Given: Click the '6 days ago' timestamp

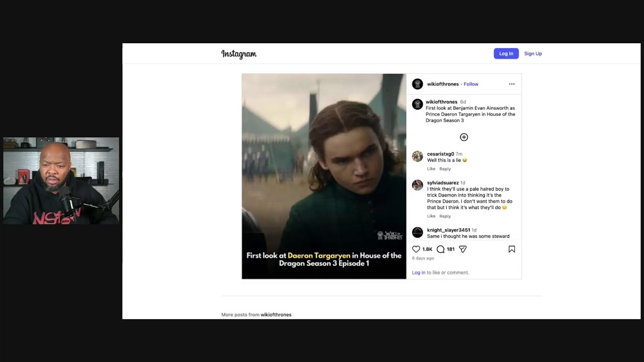Looking at the screenshot, I should click(423, 258).
